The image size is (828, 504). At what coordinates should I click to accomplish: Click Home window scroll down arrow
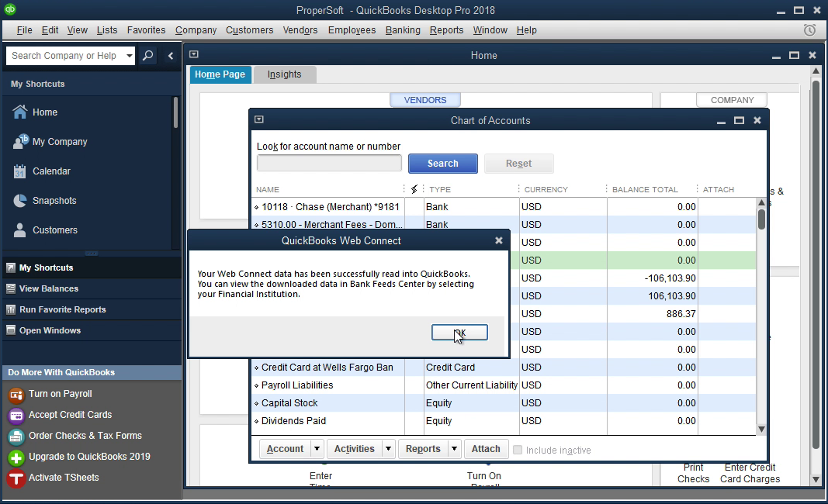coord(816,479)
